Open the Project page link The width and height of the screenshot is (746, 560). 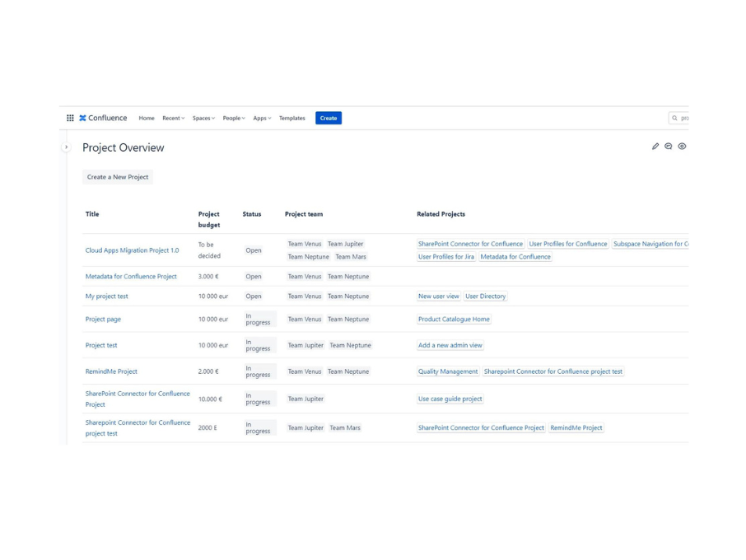pyautogui.click(x=103, y=320)
